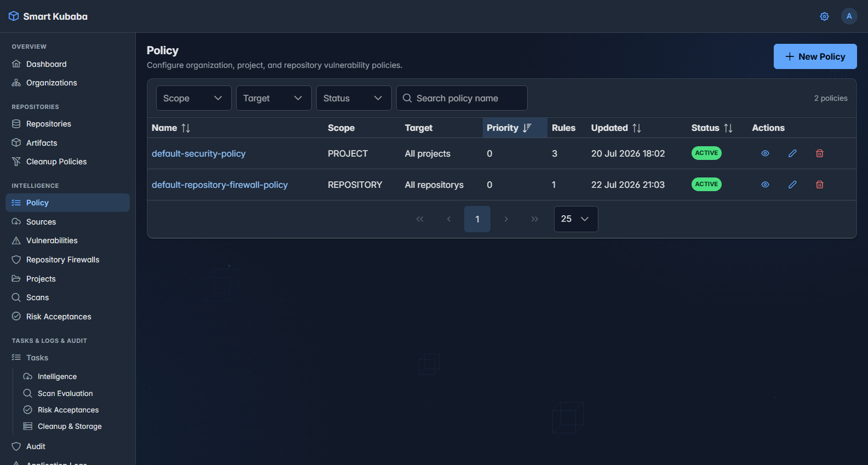
Task: Change rows per page from 25
Action: tap(576, 219)
